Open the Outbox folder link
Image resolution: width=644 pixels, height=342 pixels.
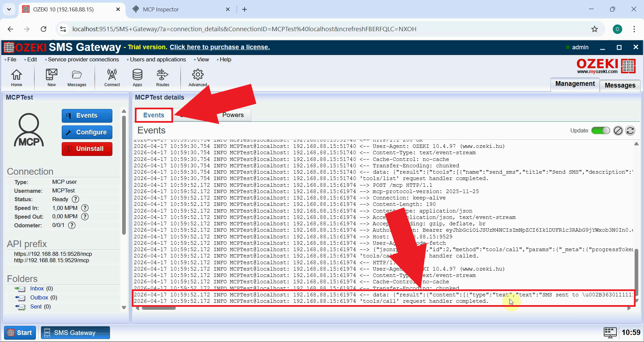39,298
